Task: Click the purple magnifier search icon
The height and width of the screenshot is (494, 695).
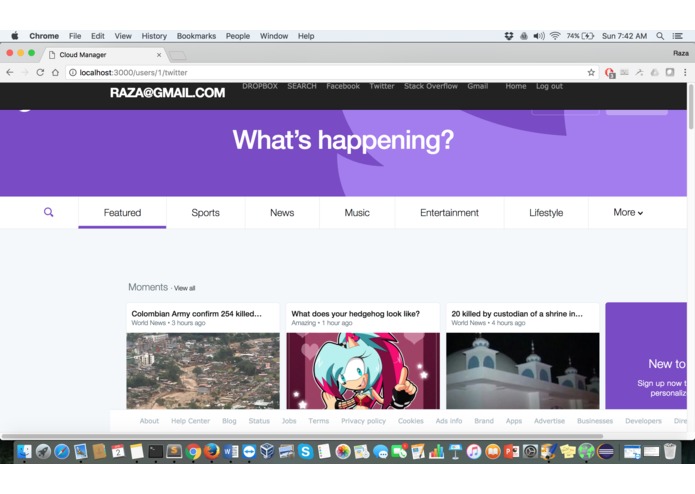Action: [49, 212]
